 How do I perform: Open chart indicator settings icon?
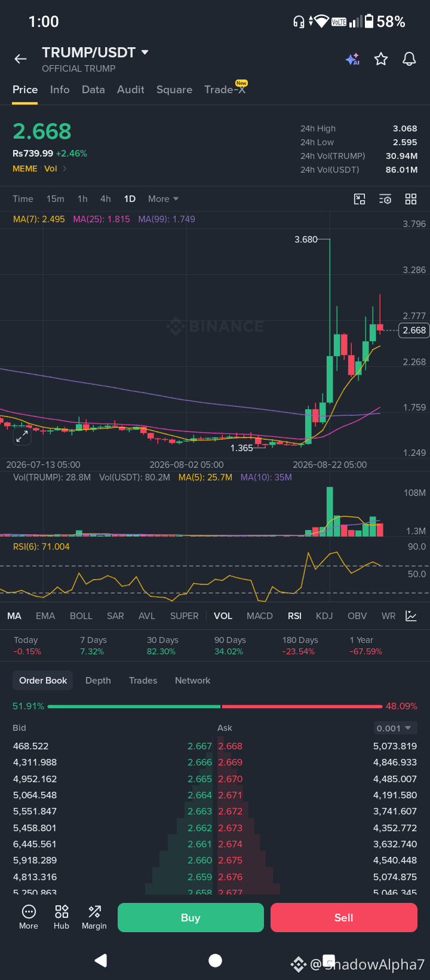pyautogui.click(x=385, y=199)
